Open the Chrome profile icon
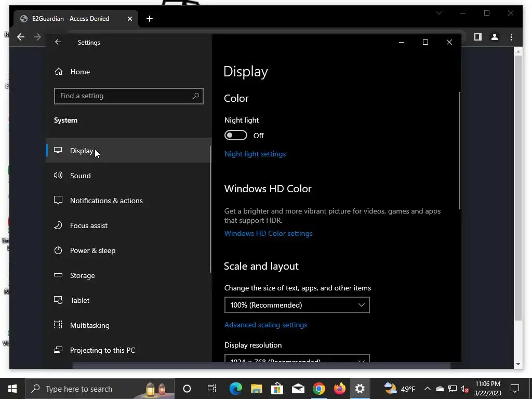This screenshot has height=399, width=532. 495,37
